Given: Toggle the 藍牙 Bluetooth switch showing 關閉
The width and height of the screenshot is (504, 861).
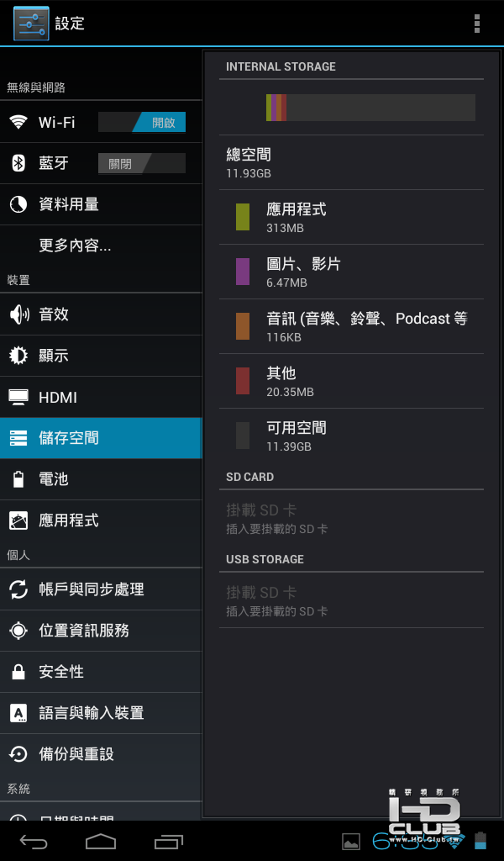Looking at the screenshot, I should tap(142, 164).
